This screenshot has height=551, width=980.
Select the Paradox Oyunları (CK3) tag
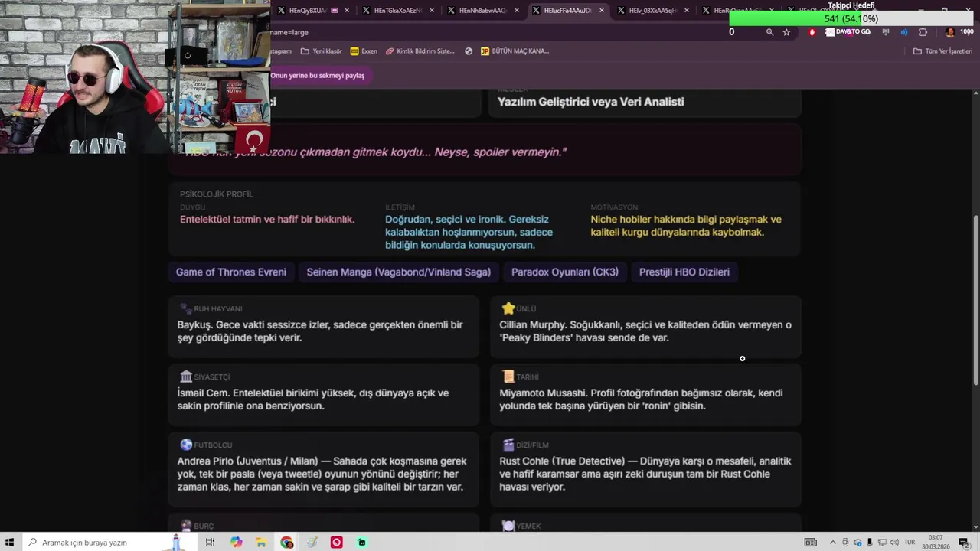pos(565,272)
